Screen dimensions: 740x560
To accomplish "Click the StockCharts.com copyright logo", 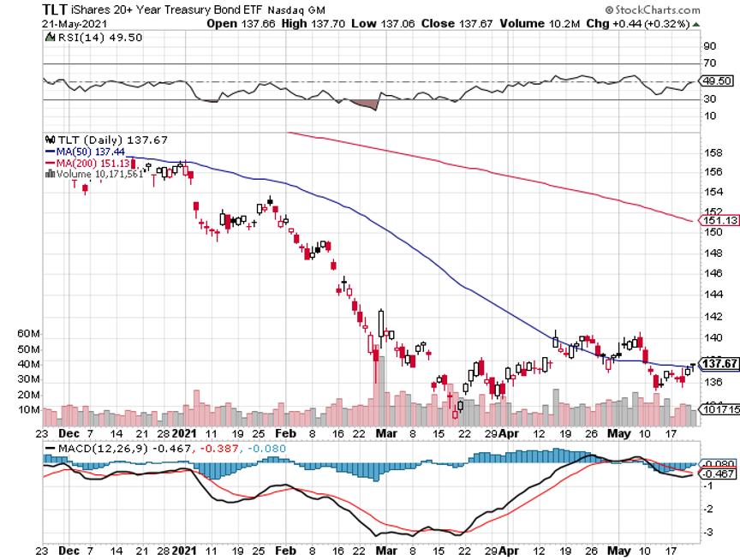I will (653, 9).
